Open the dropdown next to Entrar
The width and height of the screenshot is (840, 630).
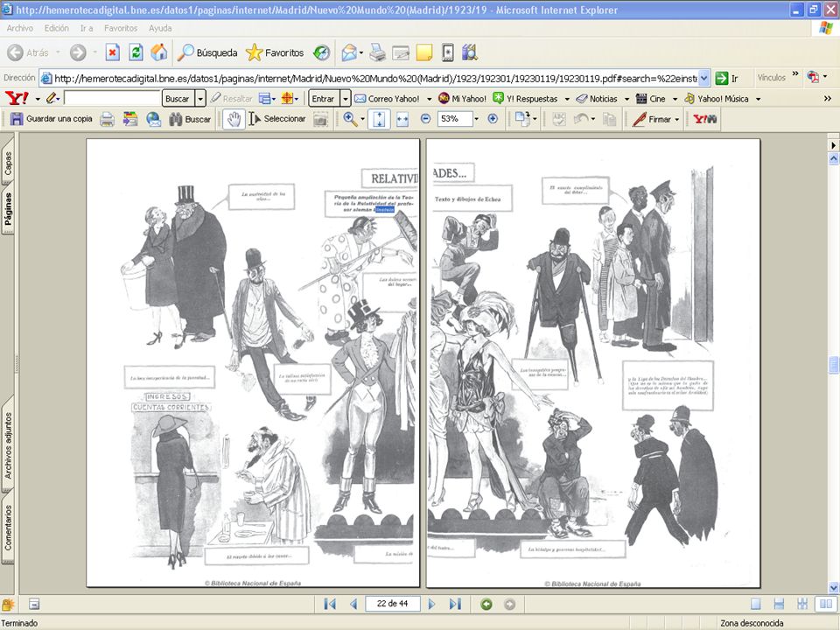pyautogui.click(x=346, y=99)
